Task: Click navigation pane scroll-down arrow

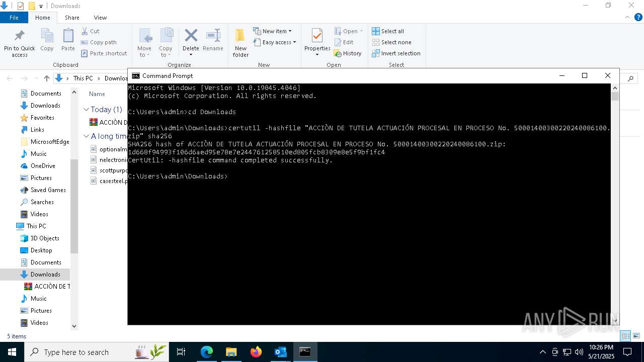Action: (x=74, y=326)
